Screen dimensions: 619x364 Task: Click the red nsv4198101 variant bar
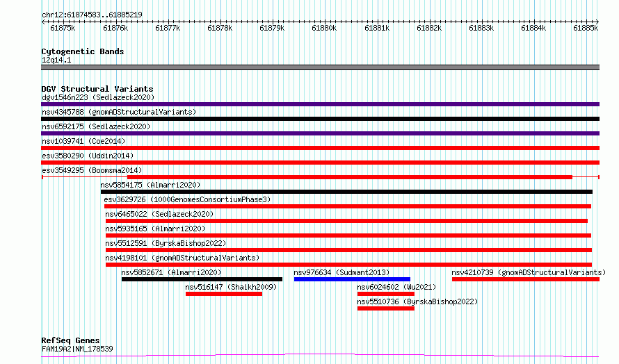click(348, 265)
